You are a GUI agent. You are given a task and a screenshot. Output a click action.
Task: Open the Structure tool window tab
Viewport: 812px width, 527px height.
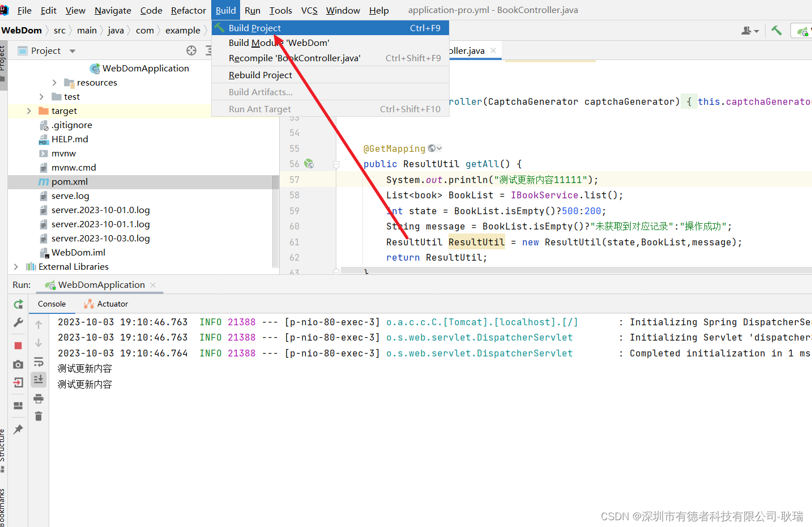point(3,450)
